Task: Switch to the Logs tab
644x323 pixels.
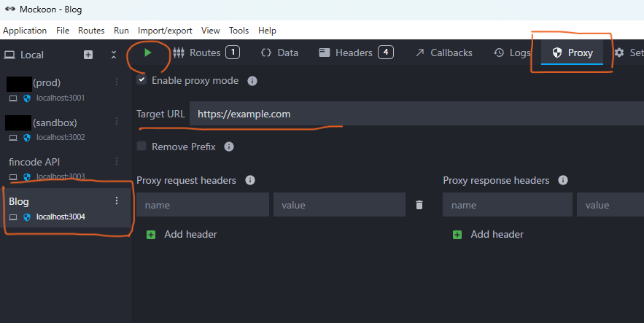Action: click(x=512, y=52)
